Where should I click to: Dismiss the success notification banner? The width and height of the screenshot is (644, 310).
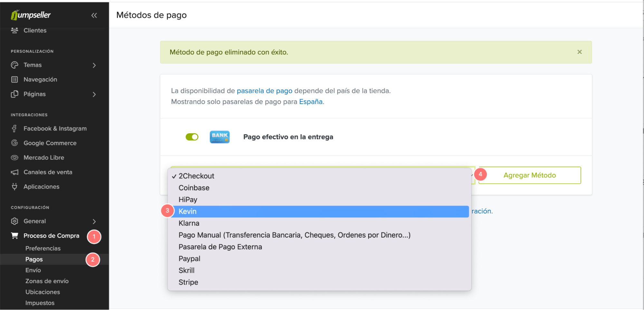click(x=580, y=52)
